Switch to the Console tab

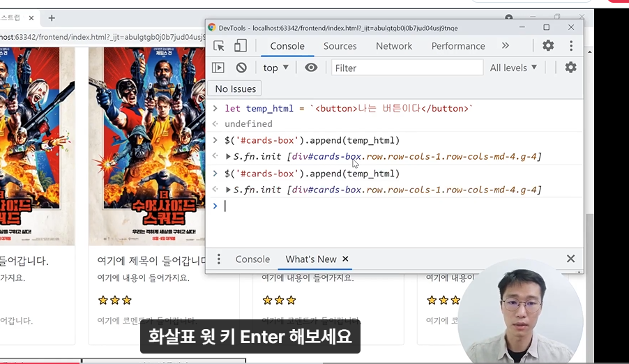point(287,46)
